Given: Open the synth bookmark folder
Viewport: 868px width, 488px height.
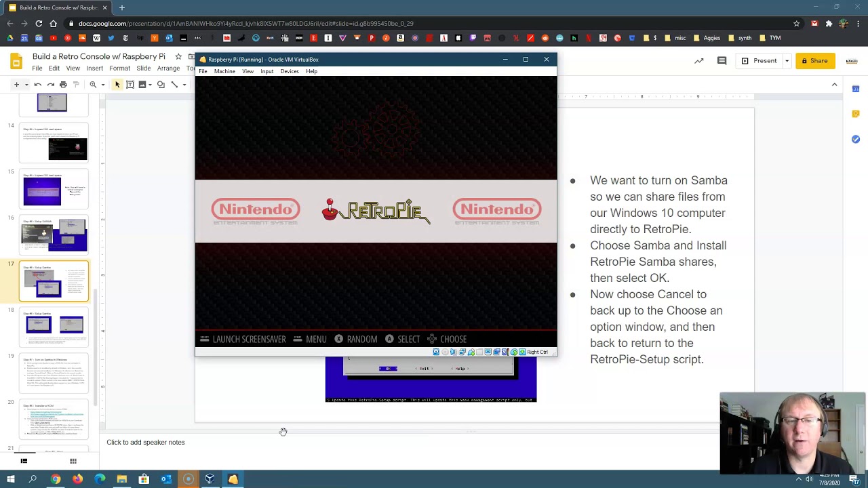Looking at the screenshot, I should (x=739, y=38).
